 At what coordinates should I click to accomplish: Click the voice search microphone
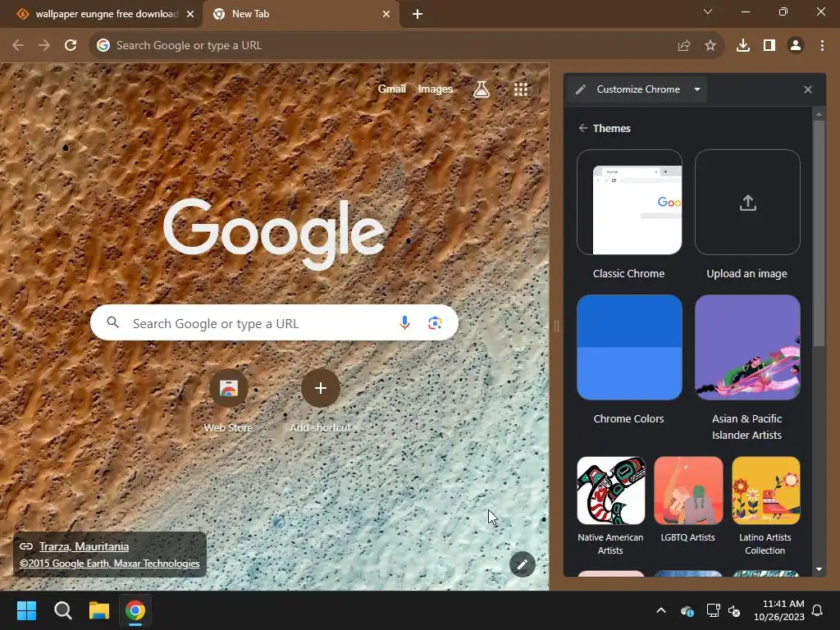(x=405, y=322)
